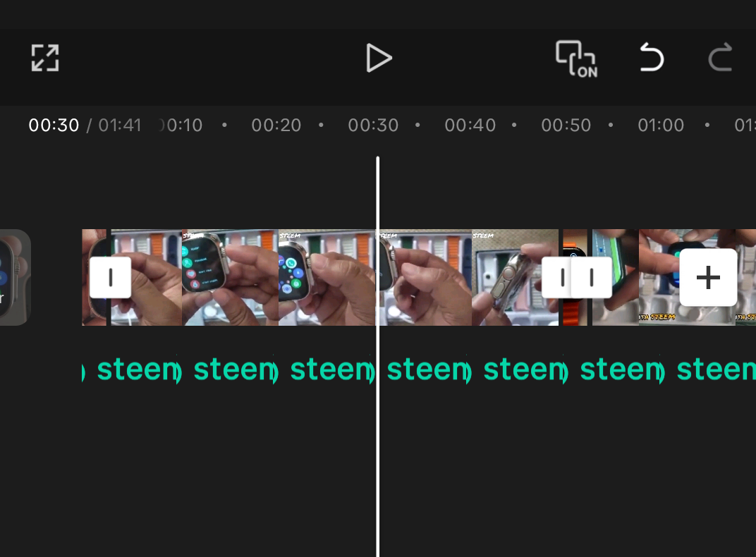
Task: Open transition marker on the first clip
Action: (x=111, y=278)
